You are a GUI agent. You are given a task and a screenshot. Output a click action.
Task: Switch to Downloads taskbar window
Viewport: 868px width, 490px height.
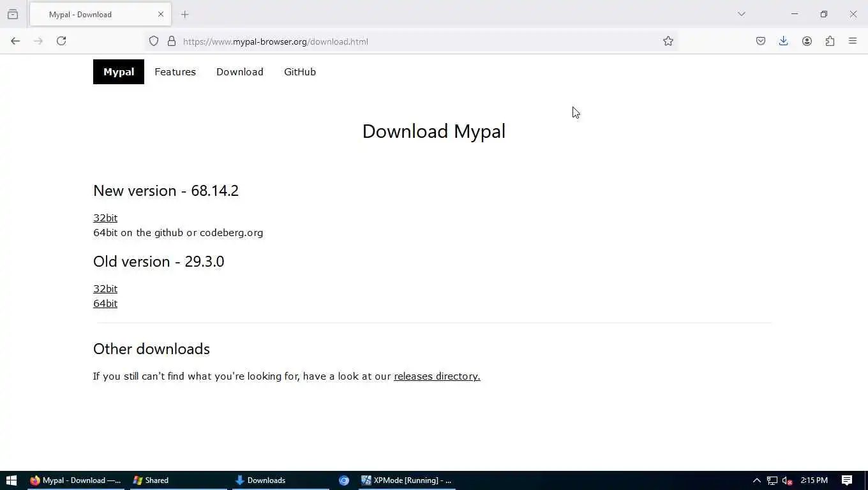point(281,480)
